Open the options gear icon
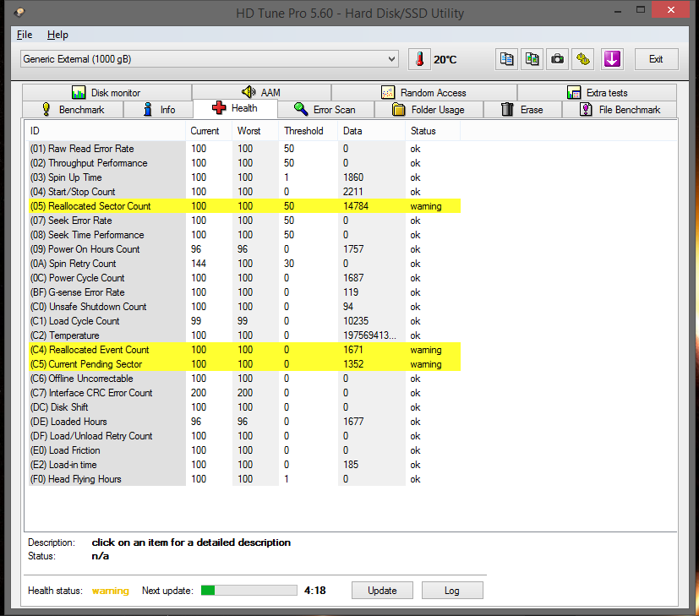This screenshot has width=699, height=616. click(582, 59)
